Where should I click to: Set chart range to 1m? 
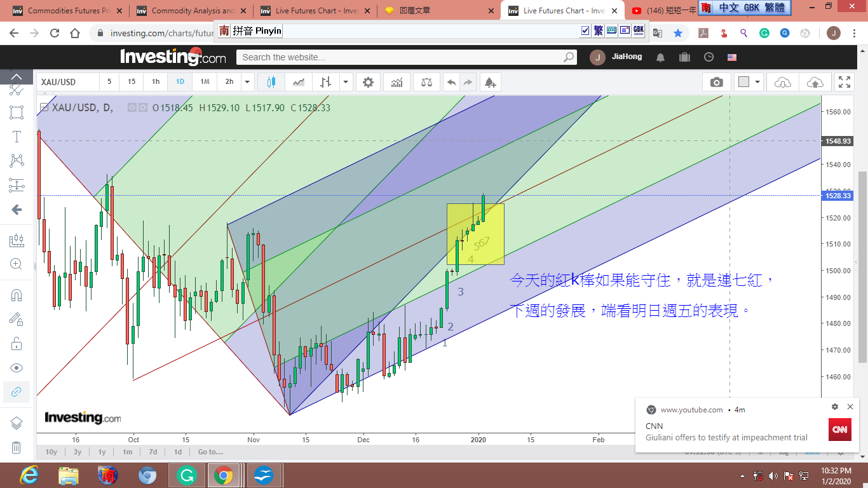(x=128, y=452)
